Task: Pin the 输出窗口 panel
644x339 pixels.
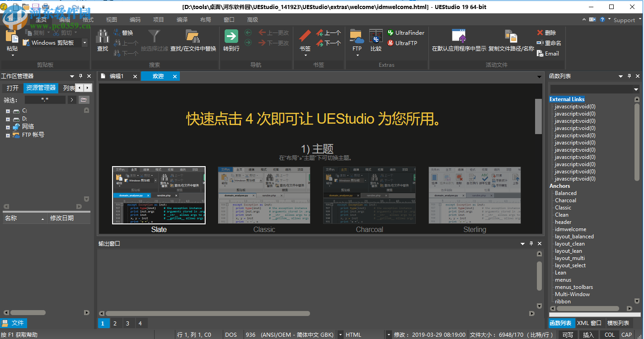Action: point(531,243)
